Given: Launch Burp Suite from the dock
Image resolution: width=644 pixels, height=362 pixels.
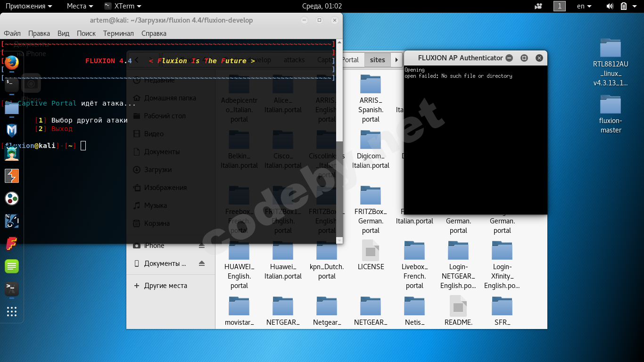Looking at the screenshot, I should coord(12,176).
